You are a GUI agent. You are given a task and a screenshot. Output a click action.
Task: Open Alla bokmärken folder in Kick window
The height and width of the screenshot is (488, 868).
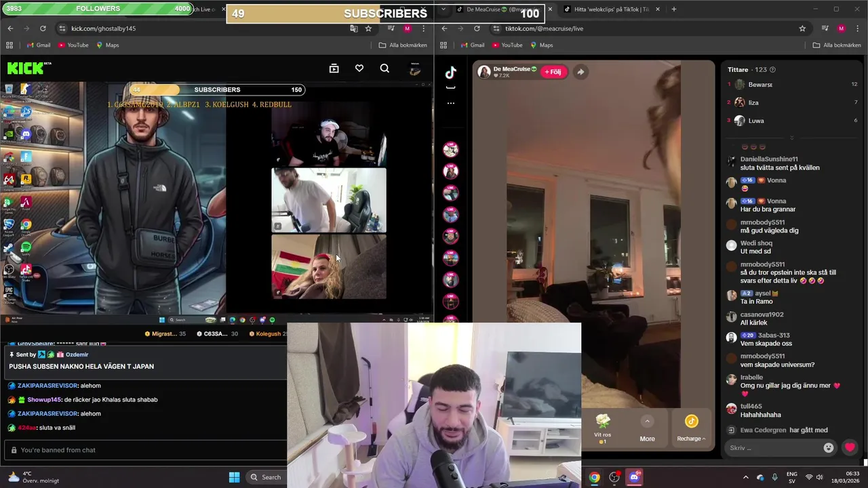[403, 45]
